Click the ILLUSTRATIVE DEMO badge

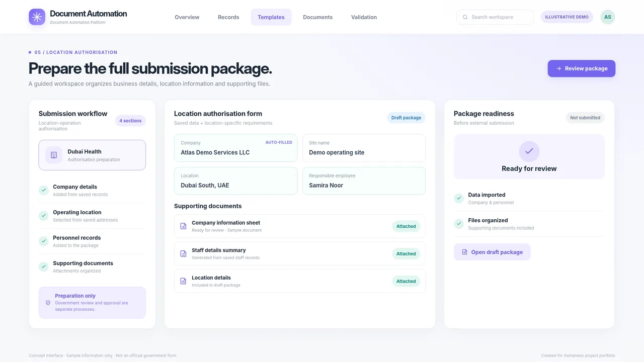click(x=567, y=17)
